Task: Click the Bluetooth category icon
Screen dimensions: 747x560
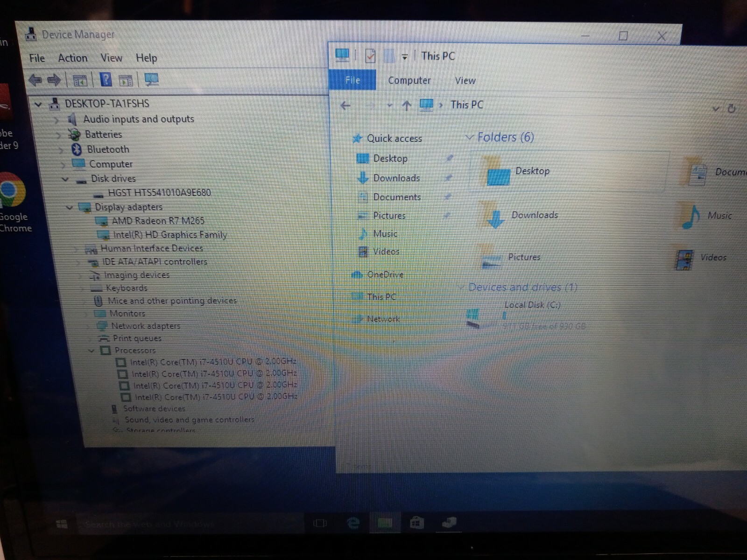Action: [x=77, y=149]
